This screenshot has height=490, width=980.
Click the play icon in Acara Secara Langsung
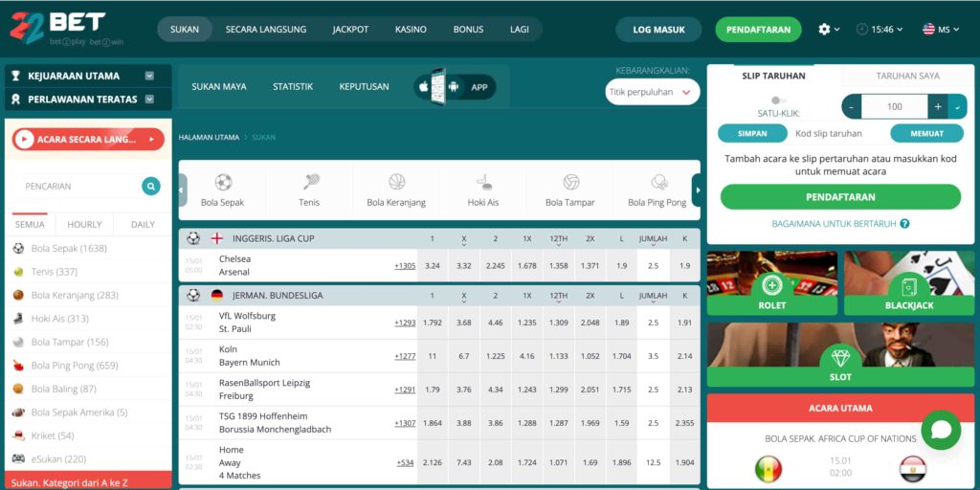click(x=24, y=140)
